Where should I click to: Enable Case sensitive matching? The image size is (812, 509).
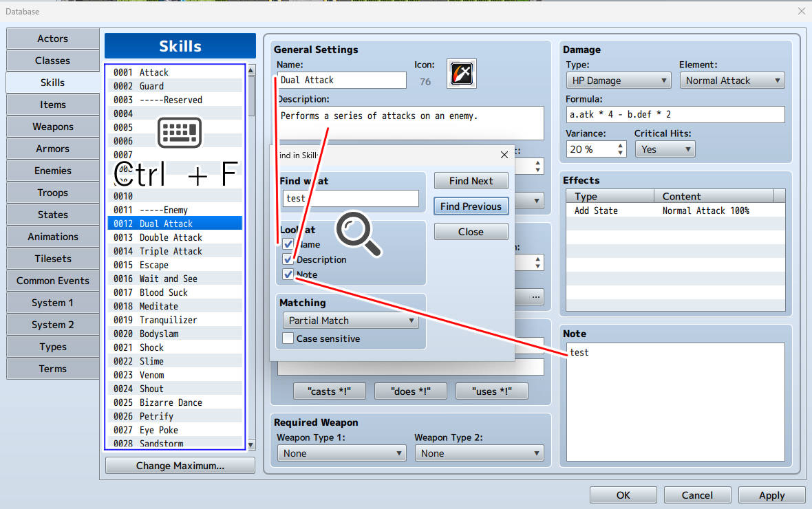[x=288, y=338]
